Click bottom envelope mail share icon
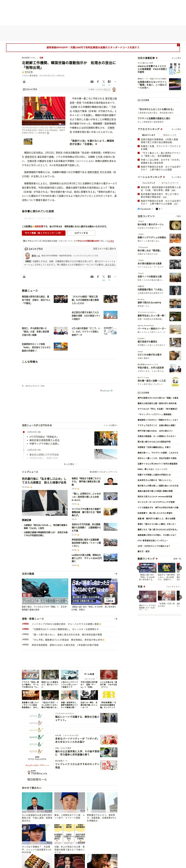Image resolution: width=186 pixels, height=868 pixels. [92, 277]
